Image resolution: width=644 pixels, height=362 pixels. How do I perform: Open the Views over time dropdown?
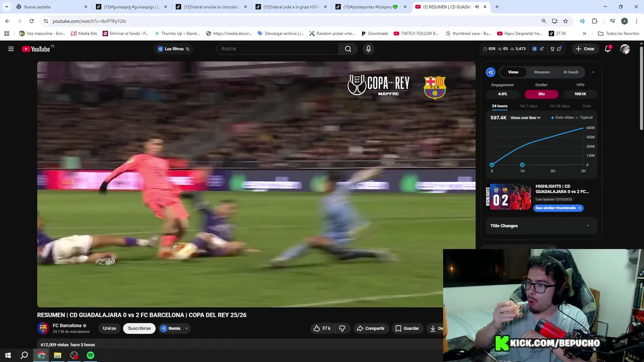pyautogui.click(x=525, y=118)
